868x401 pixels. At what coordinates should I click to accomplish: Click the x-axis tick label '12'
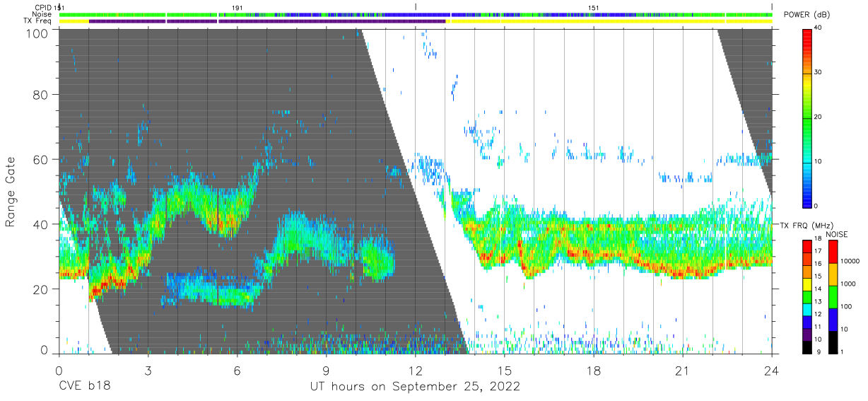(x=415, y=370)
